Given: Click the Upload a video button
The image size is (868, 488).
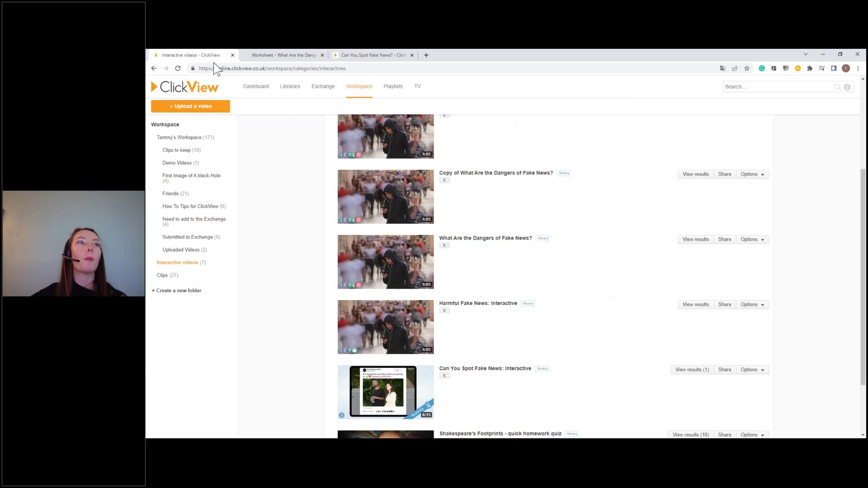Looking at the screenshot, I should (x=190, y=106).
